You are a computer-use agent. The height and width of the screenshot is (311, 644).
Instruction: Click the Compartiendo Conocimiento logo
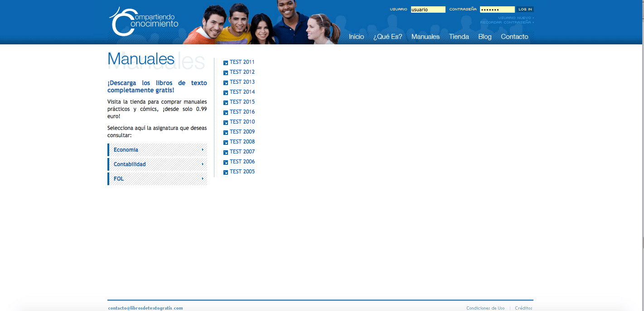coord(144,22)
